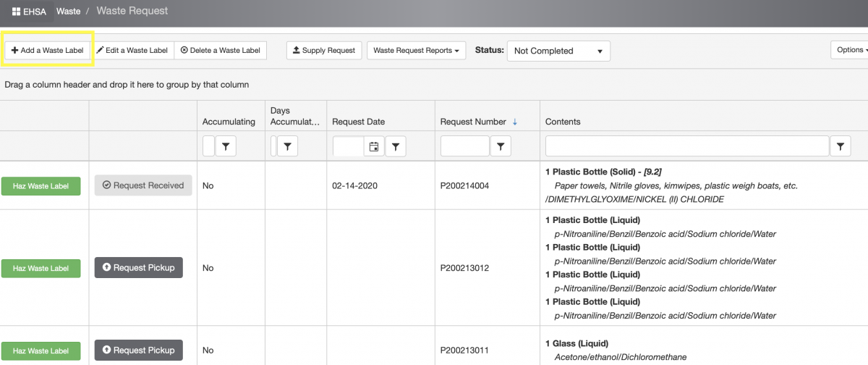Click the Accumulating column filter icon
The width and height of the screenshot is (868, 365).
point(226,147)
